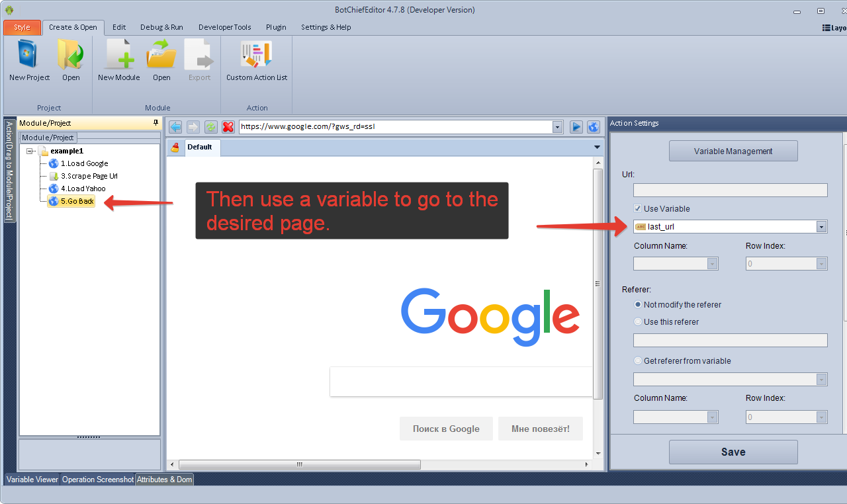Open the Debug & Run ribbon tab
The width and height of the screenshot is (847, 504).
coord(161,27)
